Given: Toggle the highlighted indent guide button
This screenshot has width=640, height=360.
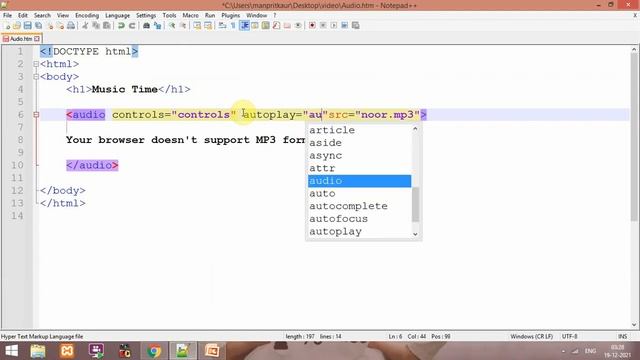Looking at the screenshot, I should pyautogui.click(x=244, y=25).
